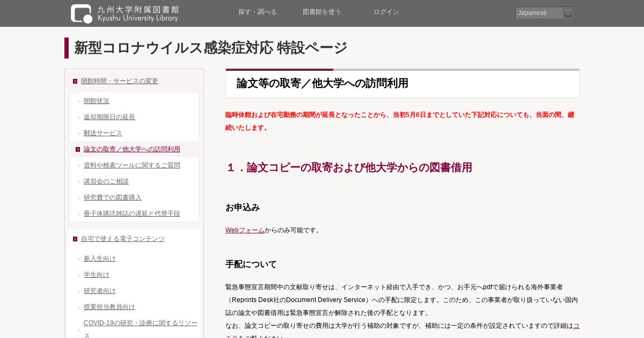Open the Japanese language dropdown
644x338 pixels.
tap(544, 13)
